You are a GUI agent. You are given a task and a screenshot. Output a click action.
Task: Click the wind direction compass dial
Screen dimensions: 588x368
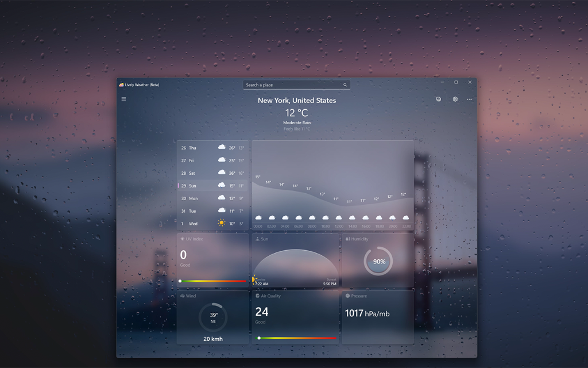[x=213, y=317]
